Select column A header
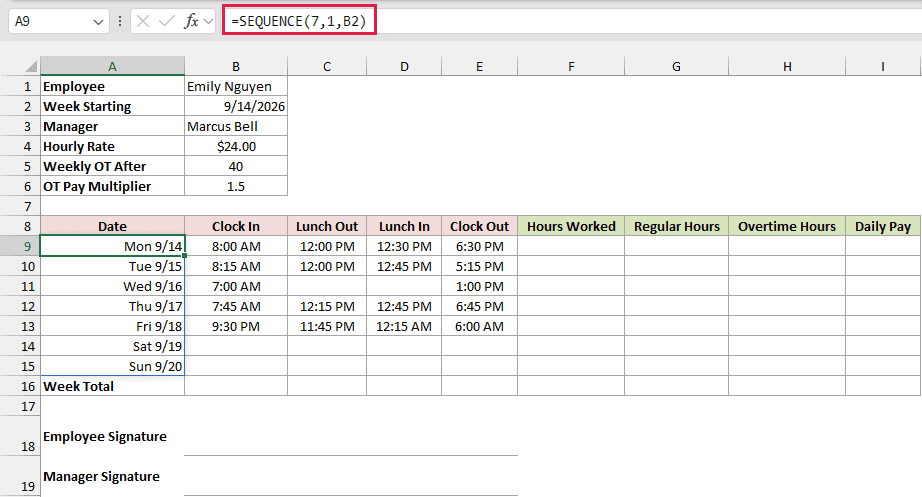Screen dimensions: 922x497 tap(112, 66)
